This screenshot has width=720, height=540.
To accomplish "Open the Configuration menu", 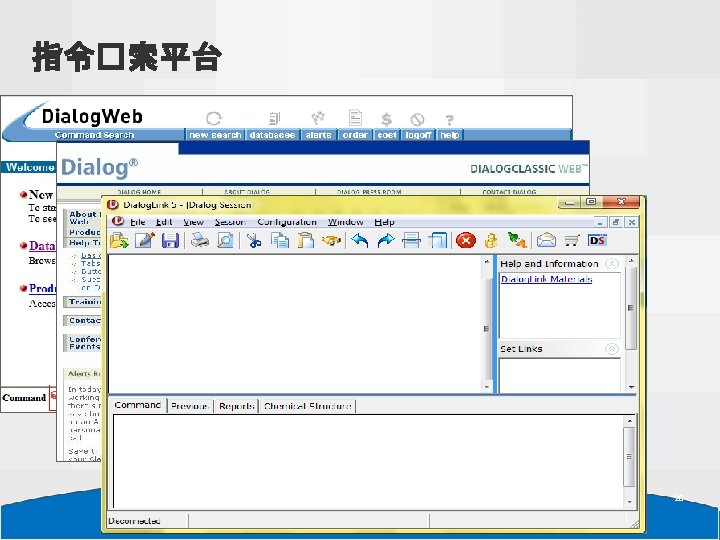I will pyautogui.click(x=287, y=222).
